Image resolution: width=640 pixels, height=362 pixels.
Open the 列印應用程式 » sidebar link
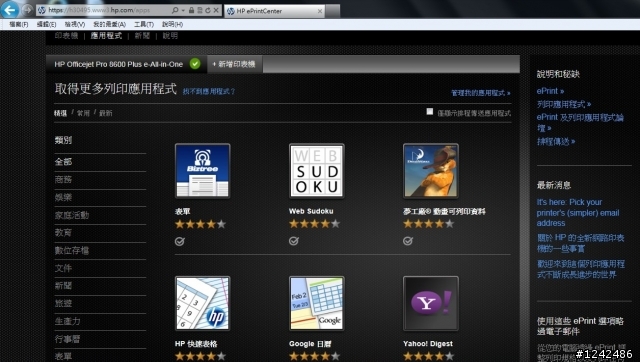click(x=564, y=104)
